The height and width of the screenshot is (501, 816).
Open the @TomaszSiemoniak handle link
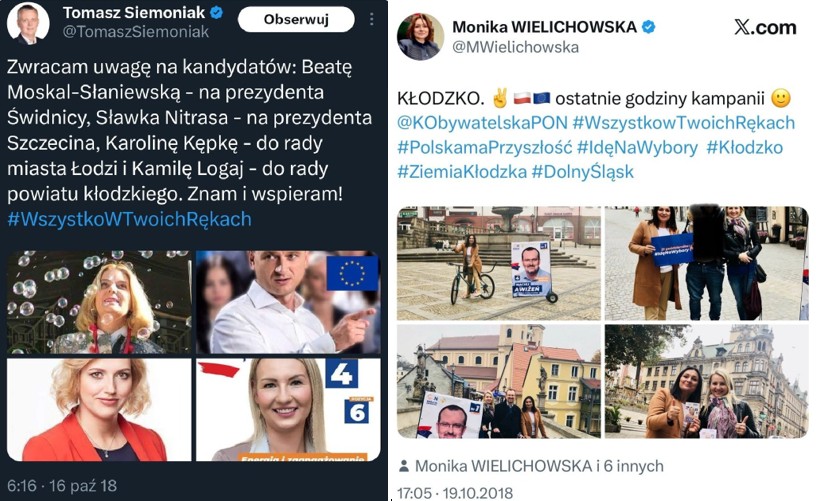135,32
